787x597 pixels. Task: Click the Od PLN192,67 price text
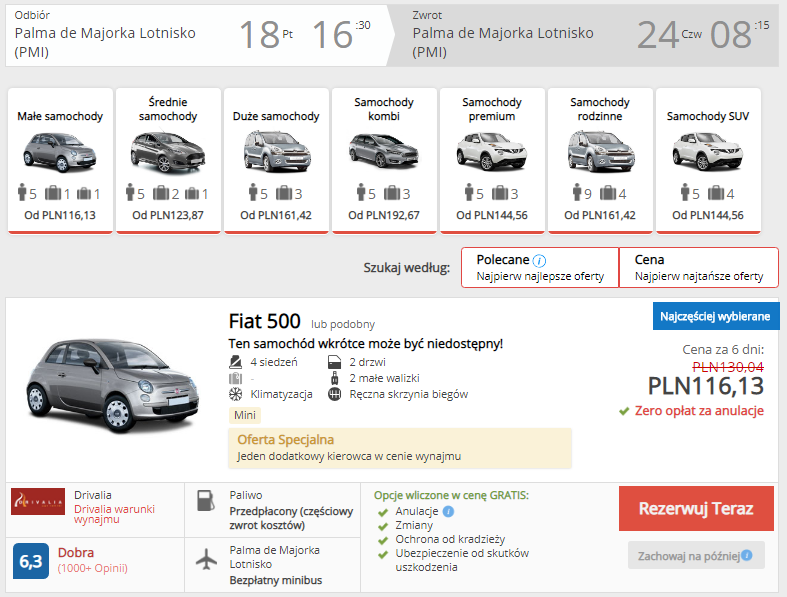384,215
